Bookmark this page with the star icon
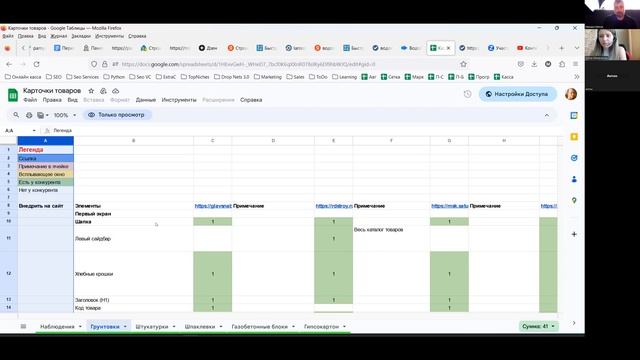The width and height of the screenshot is (640, 360). click(463, 64)
